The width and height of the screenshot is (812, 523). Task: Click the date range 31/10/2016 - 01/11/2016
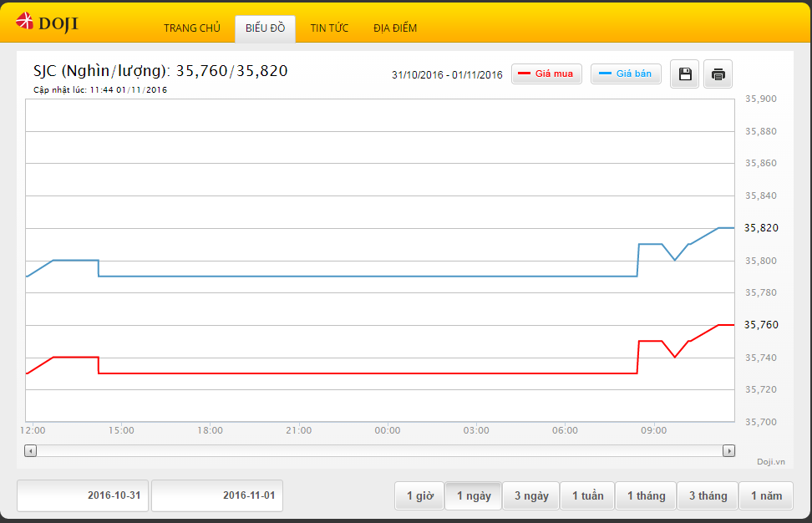pos(447,74)
